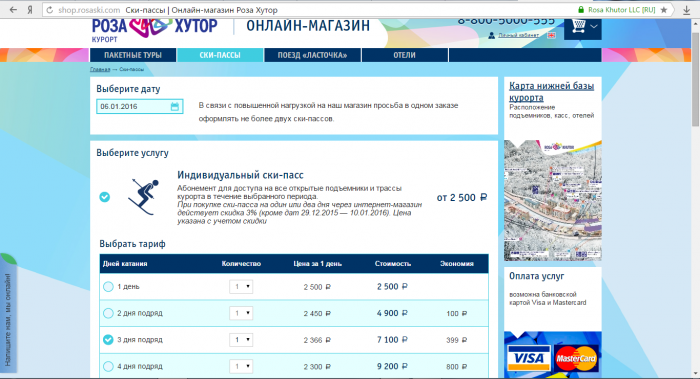Click the Ски-пассы breadcrumb text
Screen dimensions: 700x379
pyautogui.click(x=132, y=69)
